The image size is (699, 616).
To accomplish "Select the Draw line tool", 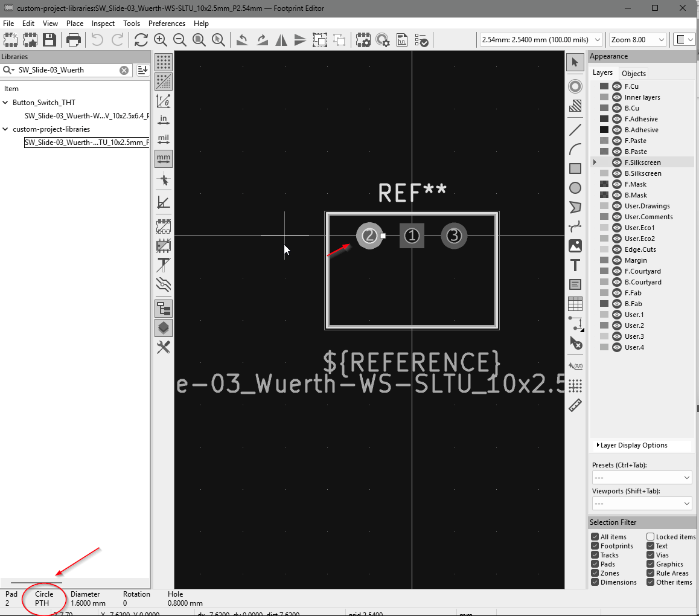I will coord(575,130).
